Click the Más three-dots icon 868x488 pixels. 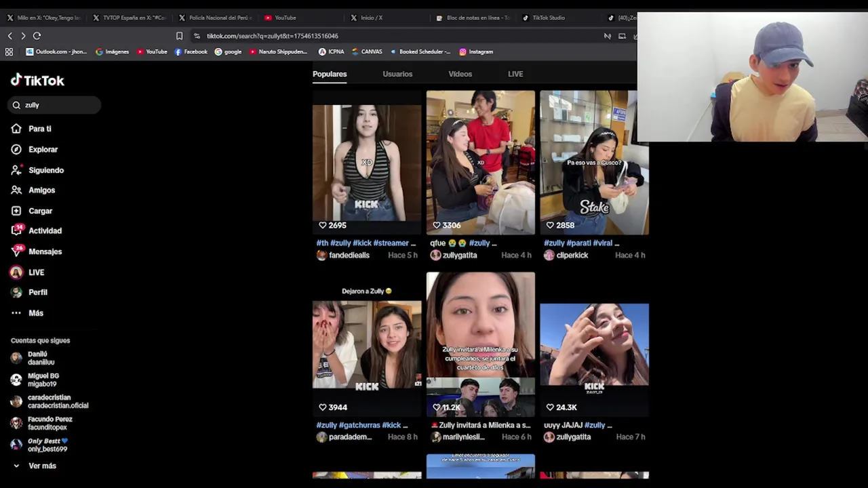point(16,313)
